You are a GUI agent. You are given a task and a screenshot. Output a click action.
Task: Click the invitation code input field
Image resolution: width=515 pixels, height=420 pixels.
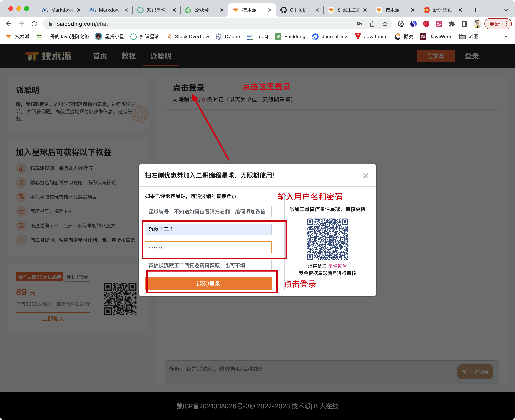[208, 265]
